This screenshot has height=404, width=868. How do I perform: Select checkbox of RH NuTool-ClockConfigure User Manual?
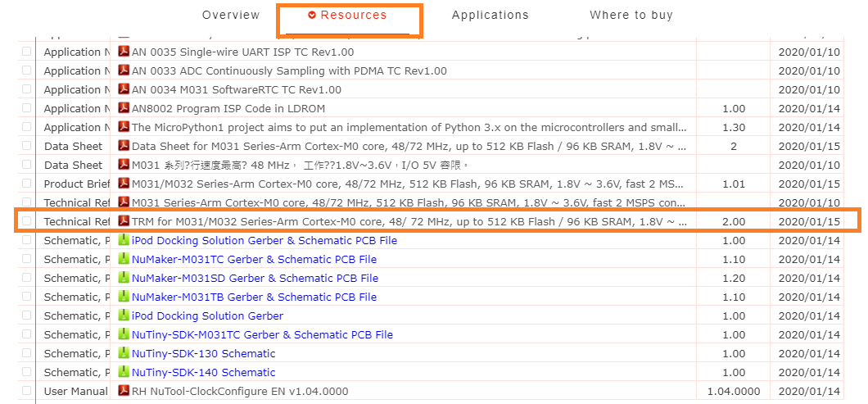(x=27, y=391)
